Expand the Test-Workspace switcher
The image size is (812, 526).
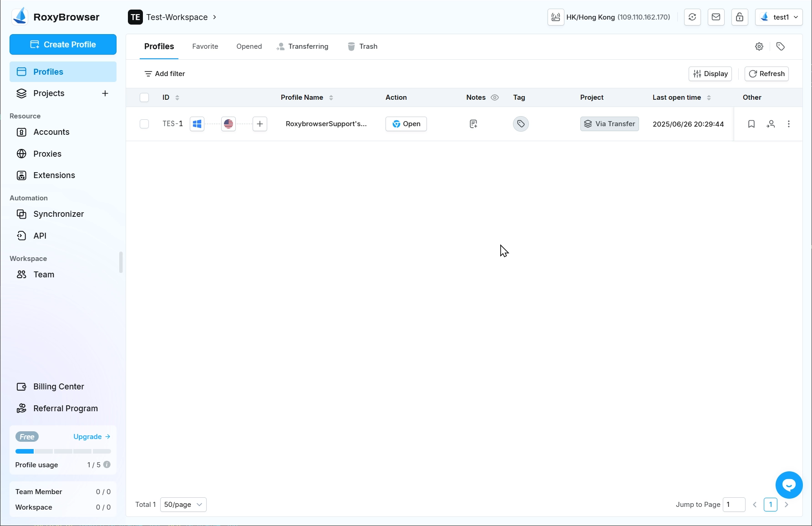[172, 17]
